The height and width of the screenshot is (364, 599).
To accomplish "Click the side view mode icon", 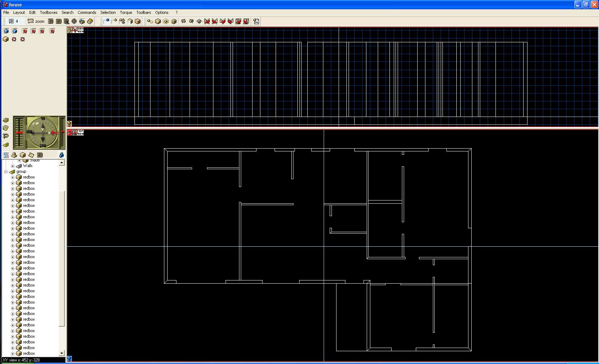I will [x=78, y=30].
